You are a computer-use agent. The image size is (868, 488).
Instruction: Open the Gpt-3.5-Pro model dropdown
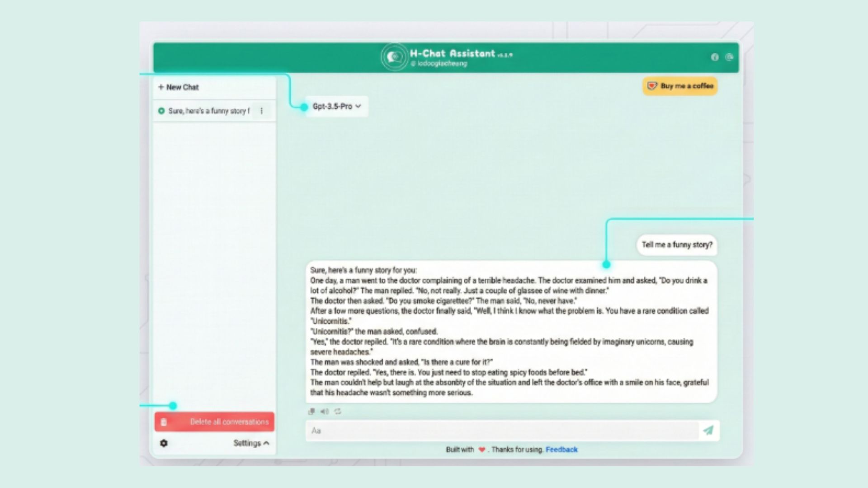[337, 107]
